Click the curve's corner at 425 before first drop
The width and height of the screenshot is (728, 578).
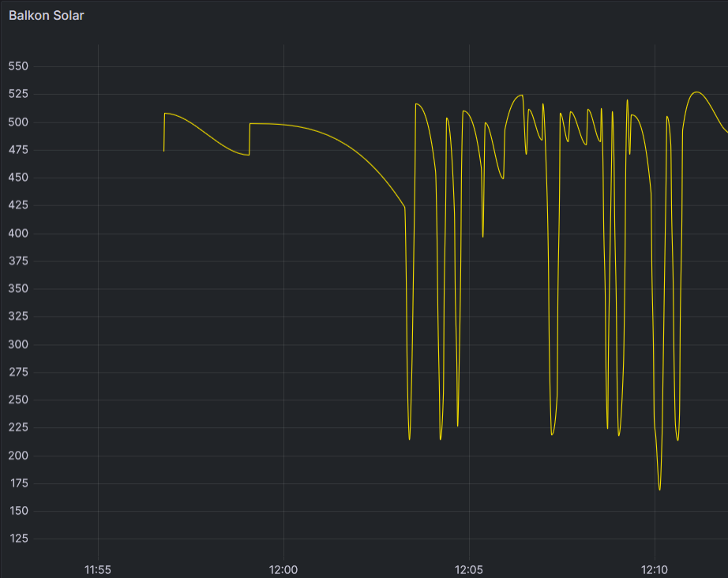click(405, 207)
